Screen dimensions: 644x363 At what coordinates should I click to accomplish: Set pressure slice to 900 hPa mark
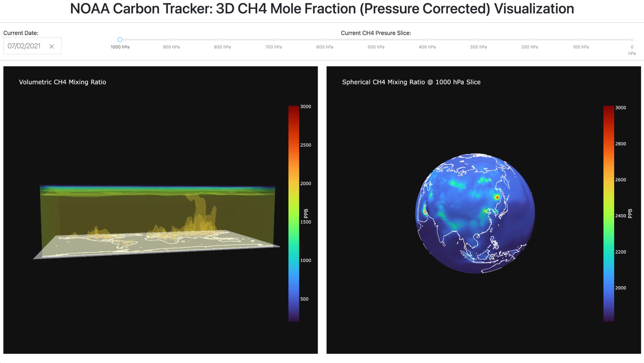pyautogui.click(x=171, y=40)
